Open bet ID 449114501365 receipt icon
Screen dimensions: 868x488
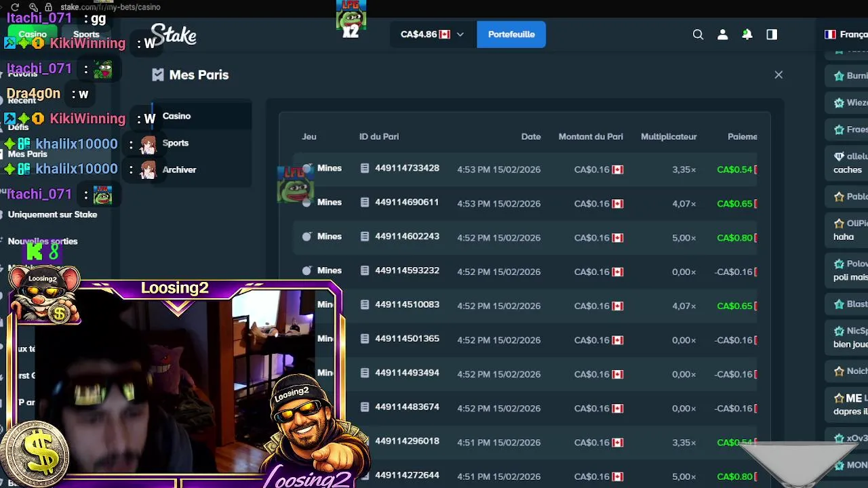pyautogui.click(x=365, y=338)
